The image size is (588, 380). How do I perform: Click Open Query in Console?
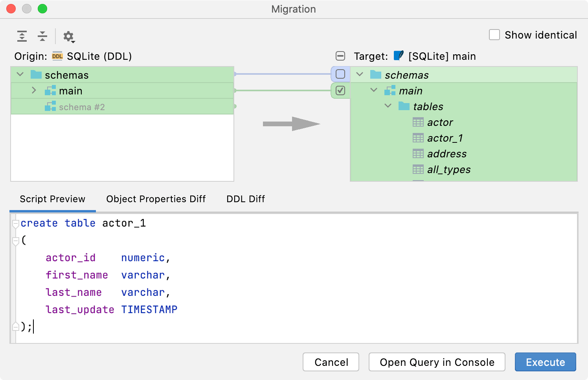tap(437, 362)
